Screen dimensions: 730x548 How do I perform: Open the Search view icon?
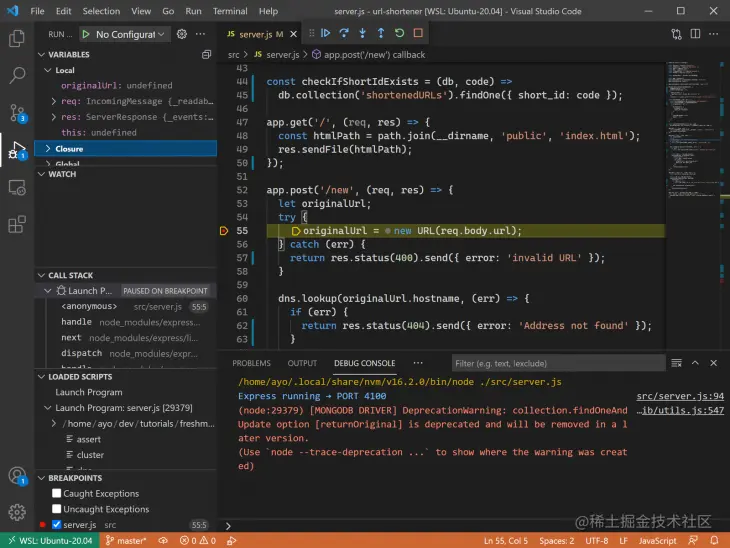click(17, 75)
